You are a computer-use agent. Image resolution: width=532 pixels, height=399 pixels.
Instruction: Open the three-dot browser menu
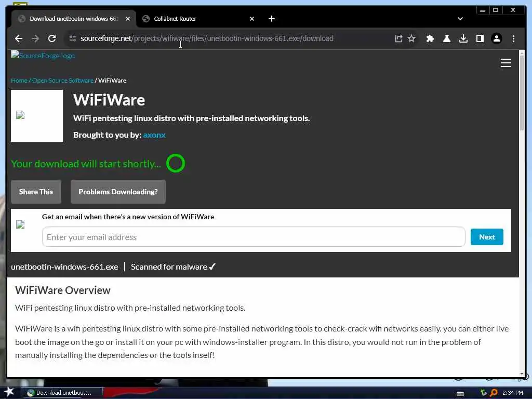(x=513, y=38)
